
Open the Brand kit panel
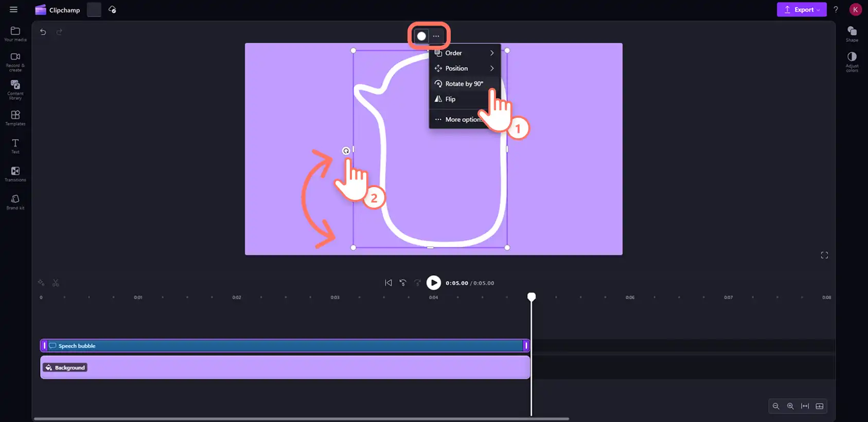15,202
